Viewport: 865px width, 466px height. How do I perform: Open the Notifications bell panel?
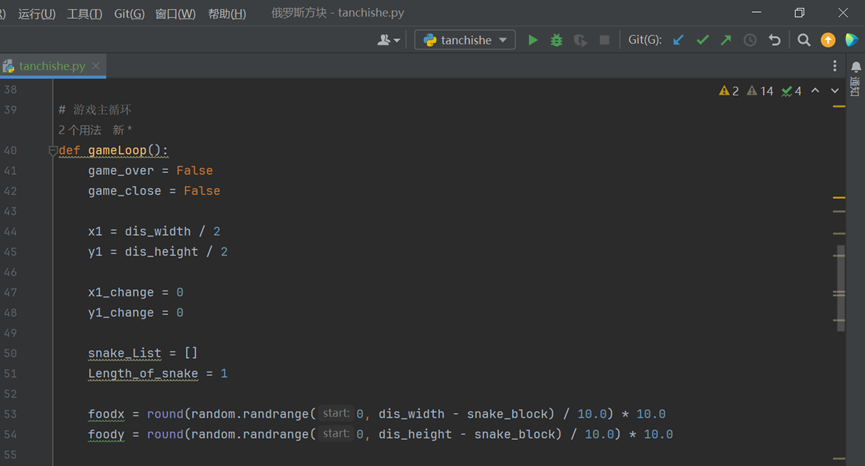pos(856,67)
